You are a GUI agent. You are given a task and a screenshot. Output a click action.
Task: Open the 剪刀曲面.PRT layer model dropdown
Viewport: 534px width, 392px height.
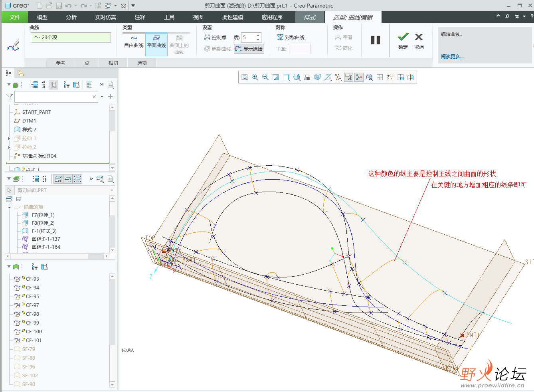pyautogui.click(x=112, y=190)
